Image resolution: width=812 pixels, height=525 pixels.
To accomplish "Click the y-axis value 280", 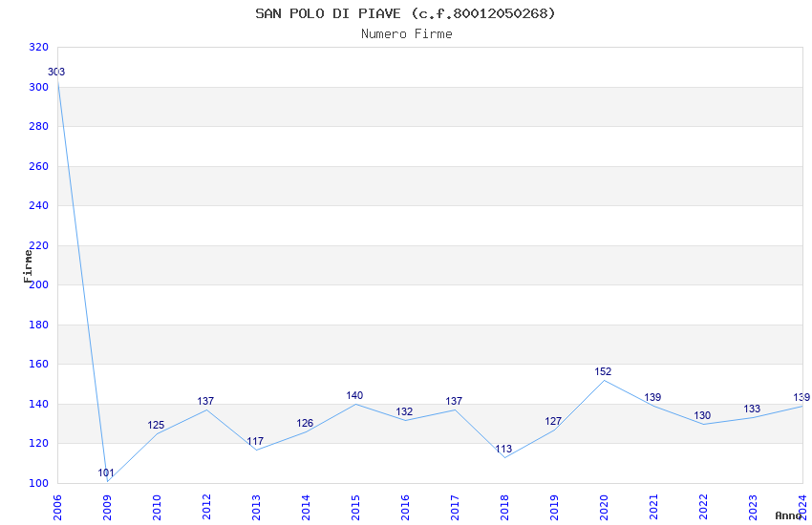I will click(x=39, y=126).
